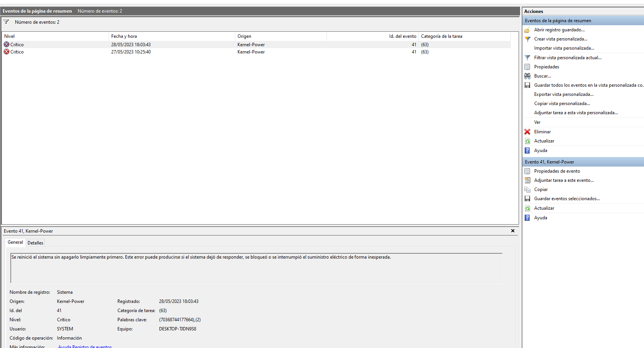644x348 pixels.
Task: Choose Exportar vista personalizada action
Action: pyautogui.click(x=564, y=94)
